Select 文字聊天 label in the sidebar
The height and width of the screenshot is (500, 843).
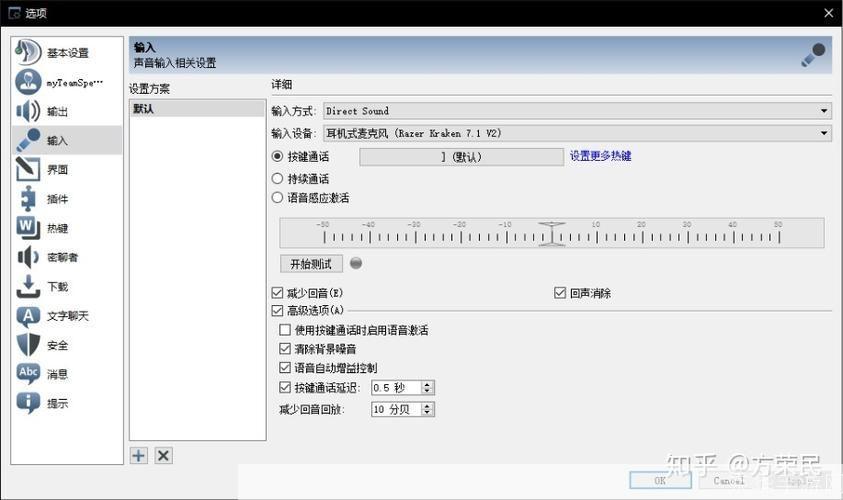pos(68,316)
